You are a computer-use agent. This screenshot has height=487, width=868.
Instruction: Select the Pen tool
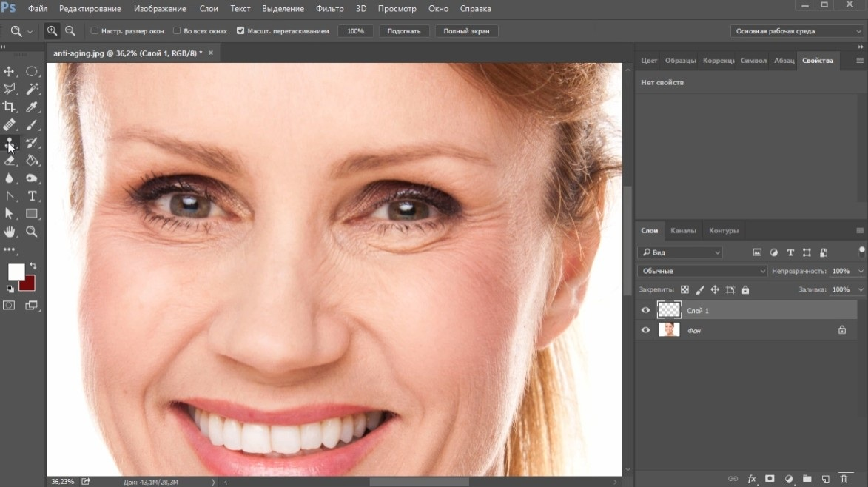tap(9, 196)
